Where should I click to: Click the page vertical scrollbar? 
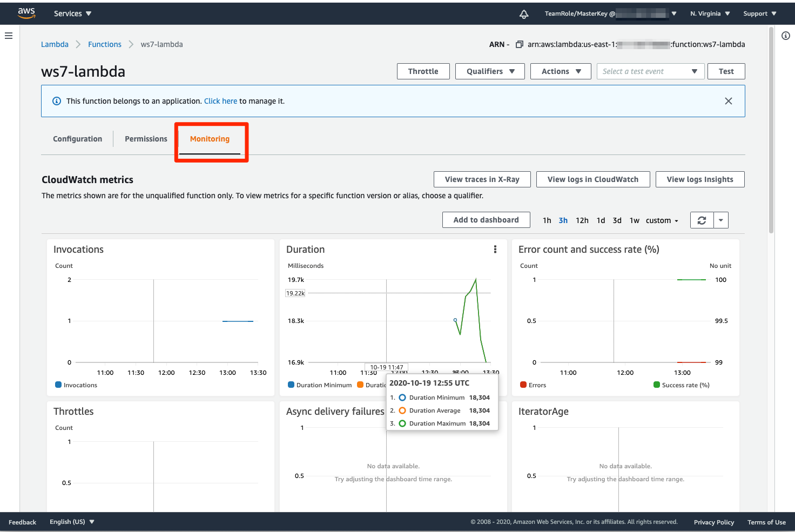(771, 130)
